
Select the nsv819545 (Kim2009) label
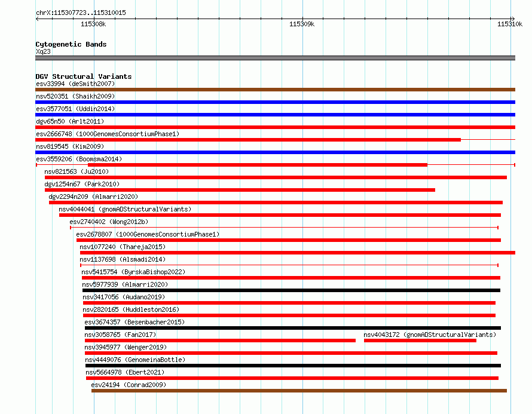click(70, 146)
